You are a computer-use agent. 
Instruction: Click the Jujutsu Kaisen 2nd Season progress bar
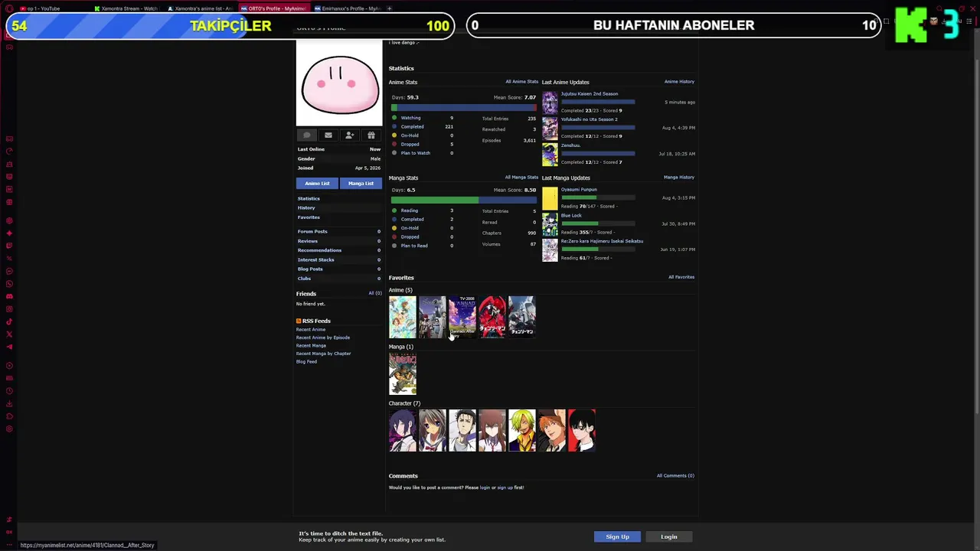(x=598, y=102)
